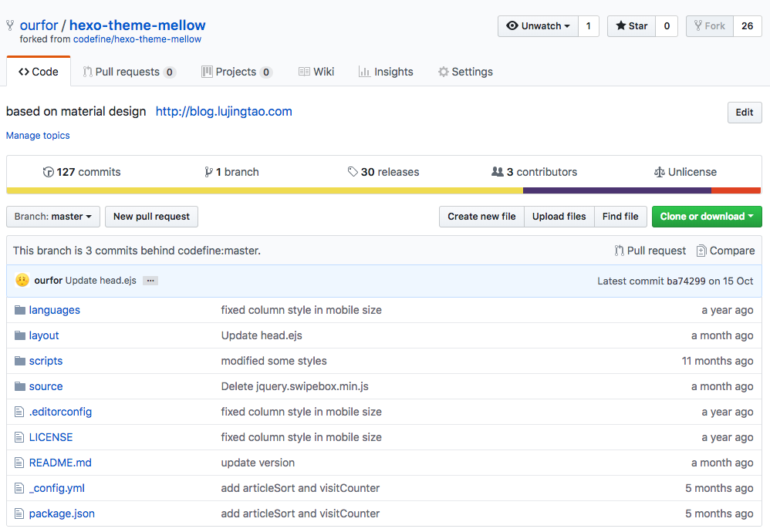Click the people icon beside contributors
The width and height of the screenshot is (770, 532).
[x=498, y=172]
